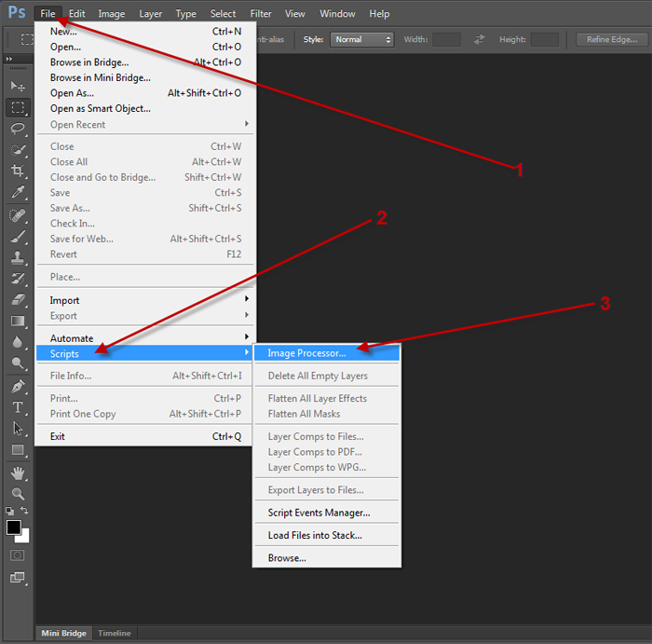Select the Hand tool

18,473
